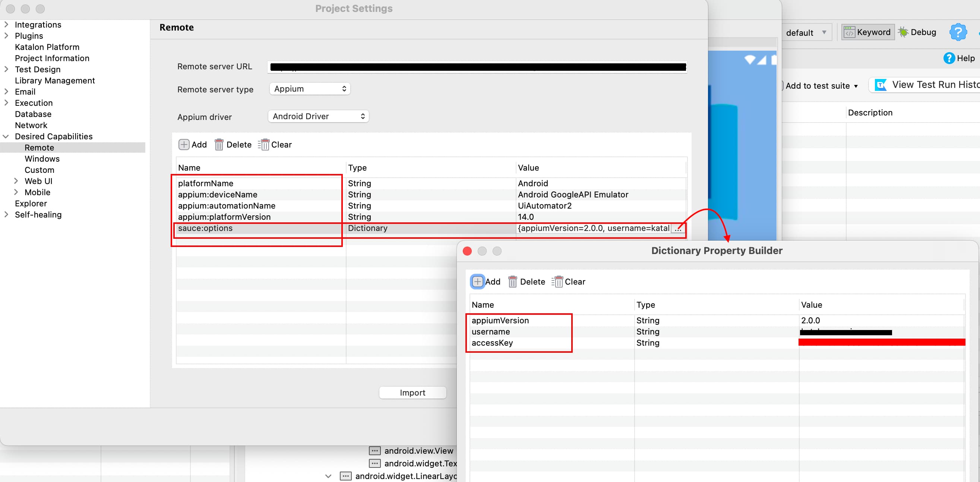Click Delete trash icon in Remote panel

[x=219, y=145]
